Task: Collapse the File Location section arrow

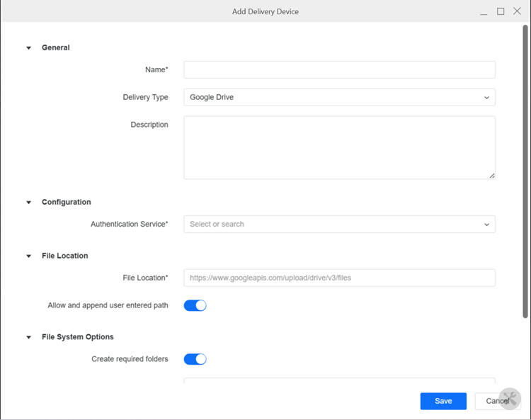Action: point(29,256)
